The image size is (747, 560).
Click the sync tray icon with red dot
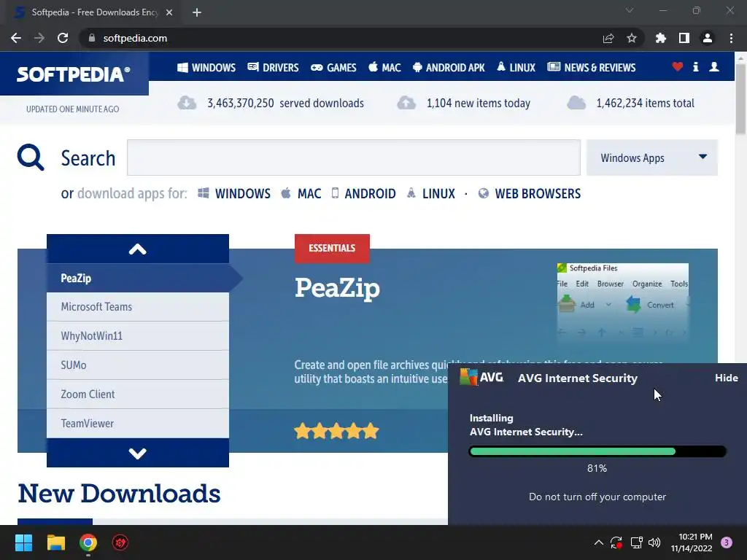(x=616, y=542)
